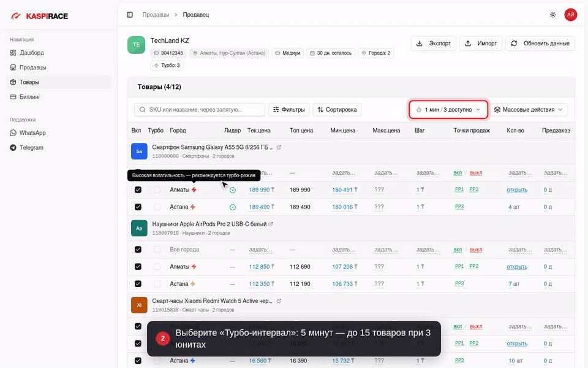Screen dimensions: 588x368
Task: Click the Sa product thumbnail
Action: [x=139, y=151]
